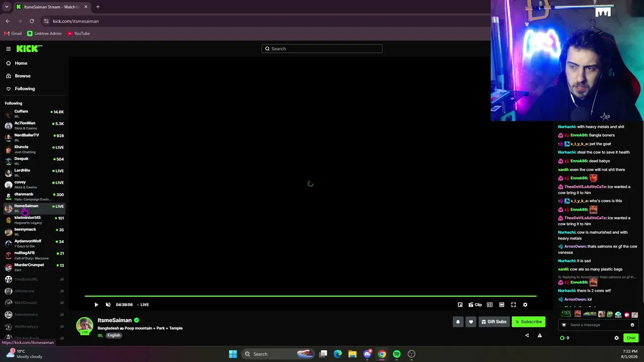644x362 pixels.
Task: Click the stream progress bar
Action: 310,296
